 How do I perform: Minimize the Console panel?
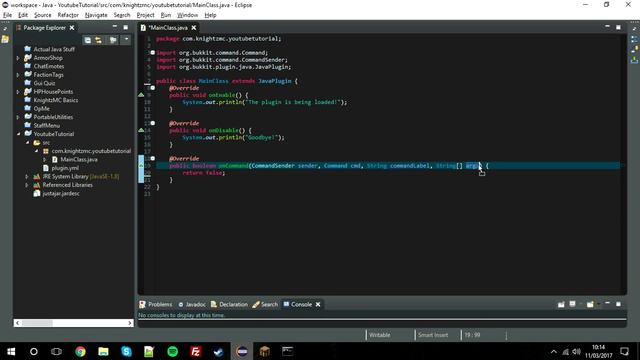[x=607, y=304]
